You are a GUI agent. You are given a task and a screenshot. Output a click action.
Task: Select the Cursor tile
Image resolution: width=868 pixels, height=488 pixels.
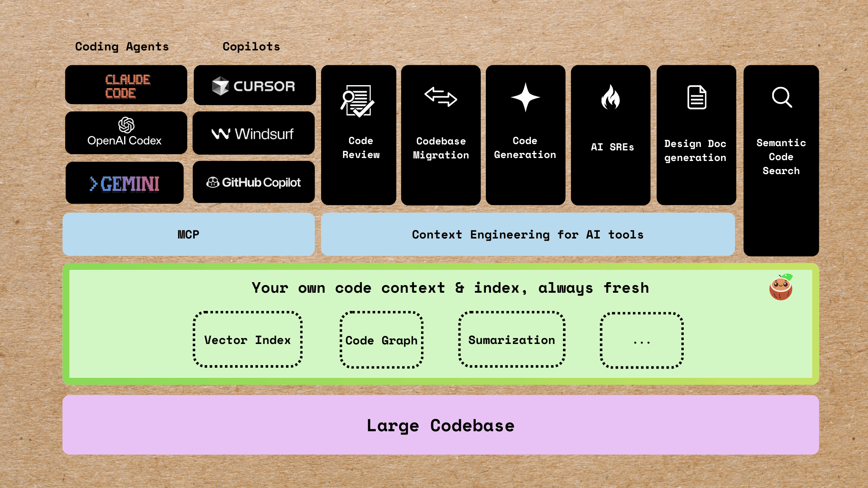(255, 86)
